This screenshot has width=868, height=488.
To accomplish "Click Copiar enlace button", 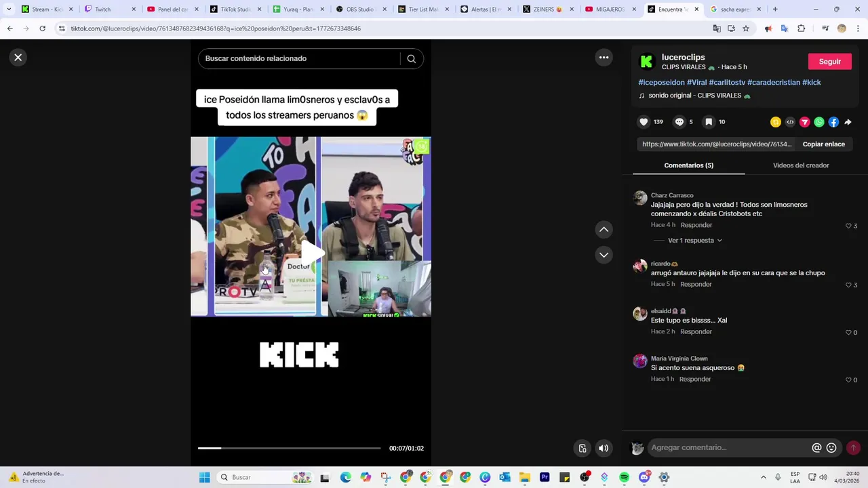I will [823, 144].
